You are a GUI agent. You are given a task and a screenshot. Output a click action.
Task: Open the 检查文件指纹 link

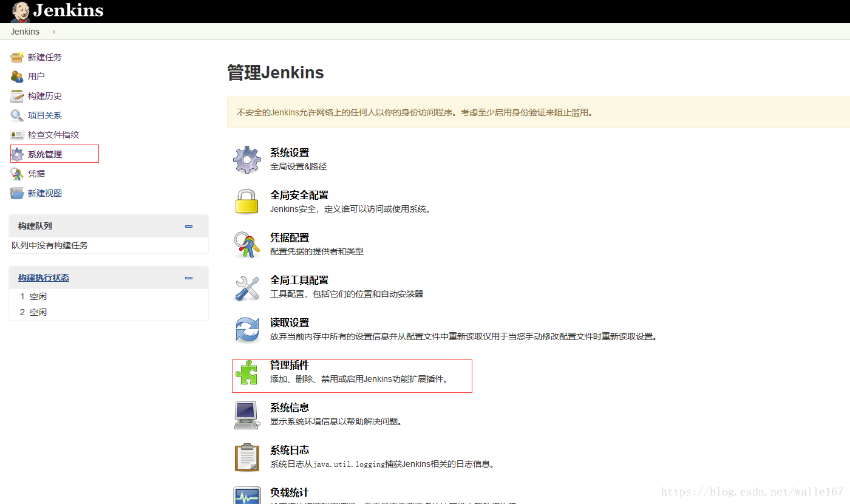(53, 135)
